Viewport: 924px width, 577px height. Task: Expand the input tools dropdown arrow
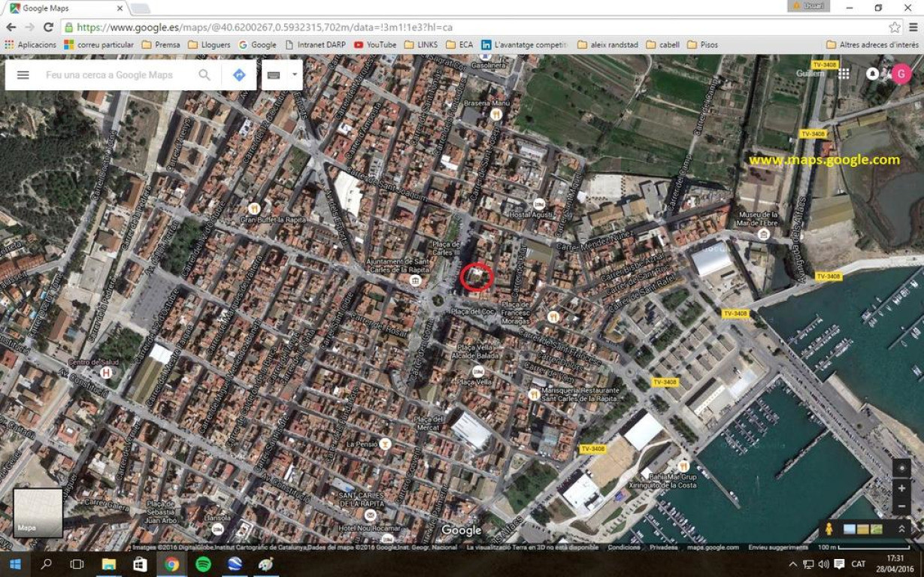295,75
